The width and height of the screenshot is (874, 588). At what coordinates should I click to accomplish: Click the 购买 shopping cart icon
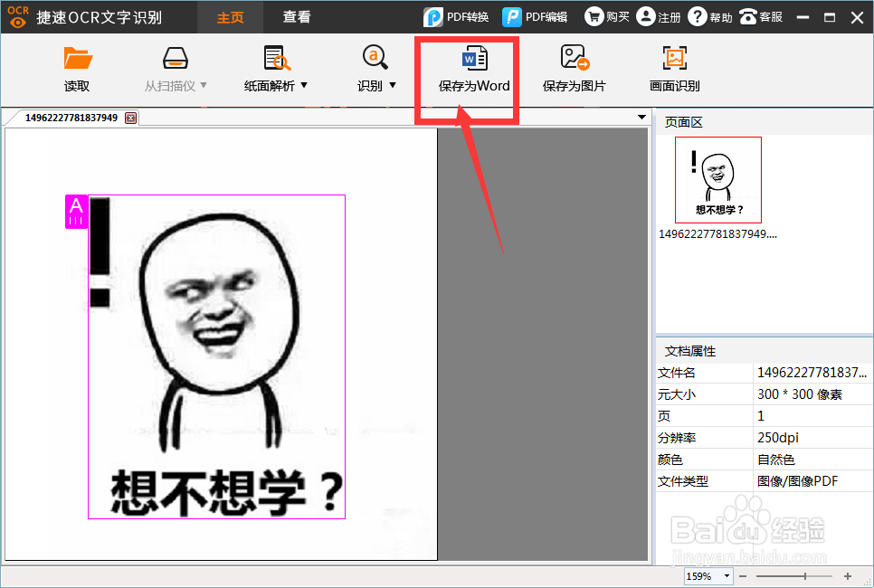(x=594, y=16)
